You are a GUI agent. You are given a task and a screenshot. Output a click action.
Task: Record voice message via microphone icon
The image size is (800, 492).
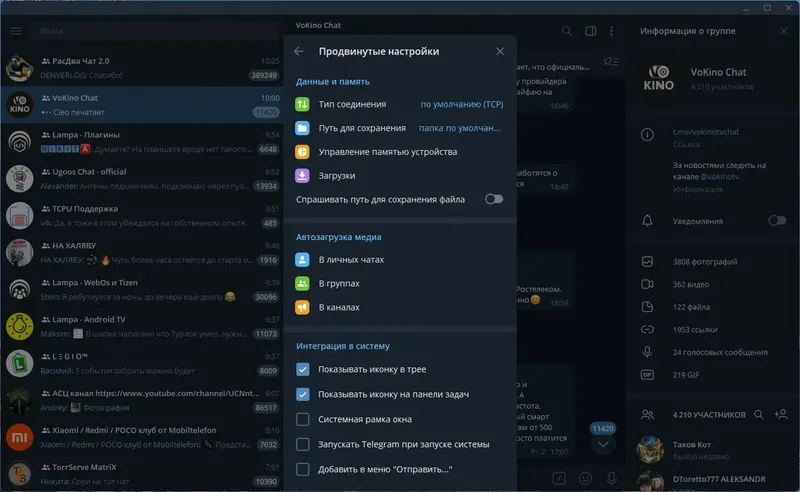(x=611, y=478)
